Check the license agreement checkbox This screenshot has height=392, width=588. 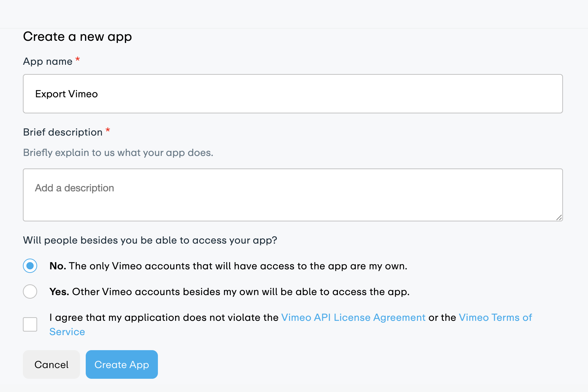click(30, 324)
